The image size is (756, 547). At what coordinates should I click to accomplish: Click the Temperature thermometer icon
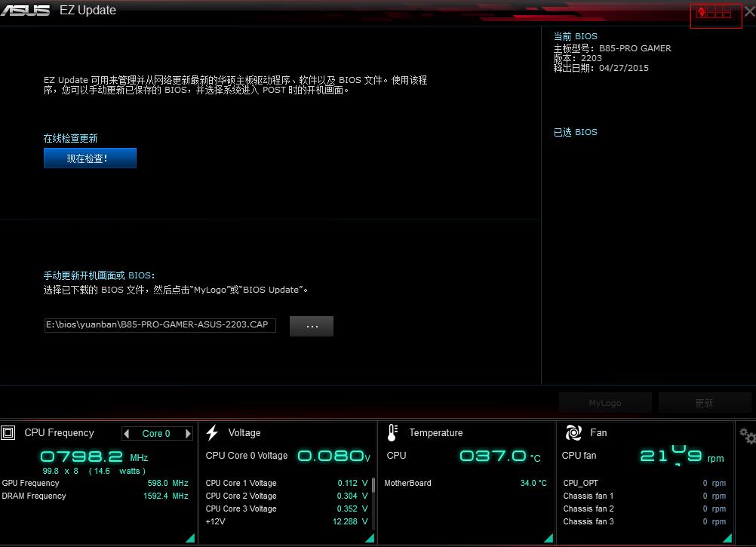click(392, 433)
